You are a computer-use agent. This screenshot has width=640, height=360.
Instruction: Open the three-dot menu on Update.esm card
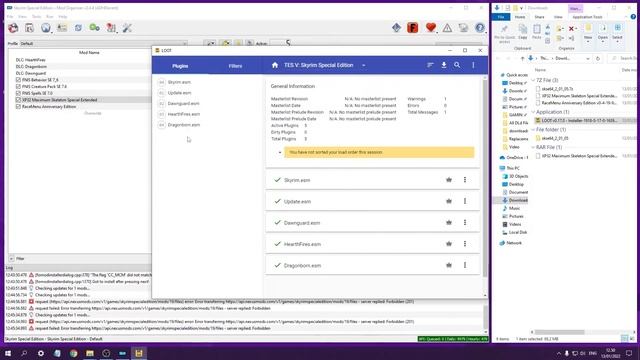[x=465, y=201]
